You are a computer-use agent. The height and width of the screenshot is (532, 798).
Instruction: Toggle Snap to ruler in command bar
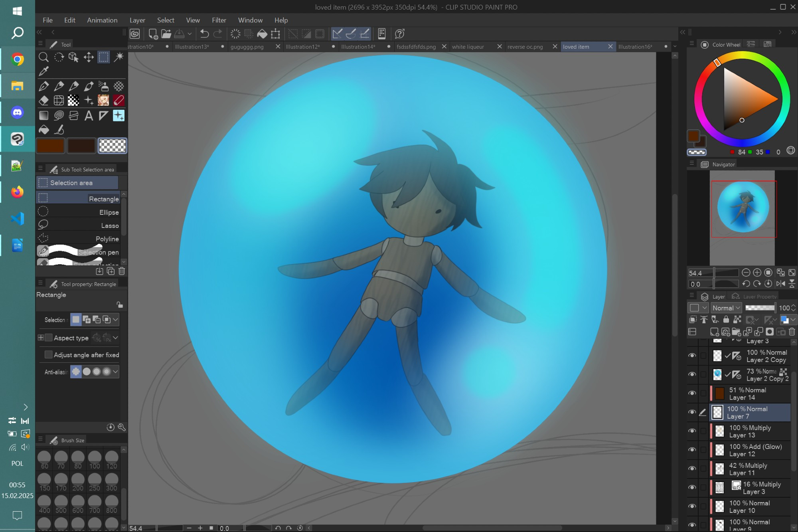(x=337, y=34)
